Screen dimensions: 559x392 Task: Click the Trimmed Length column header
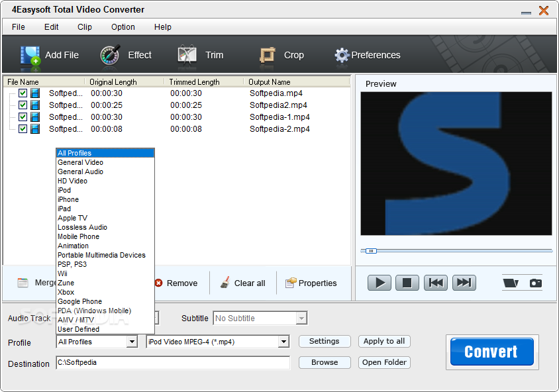point(203,82)
